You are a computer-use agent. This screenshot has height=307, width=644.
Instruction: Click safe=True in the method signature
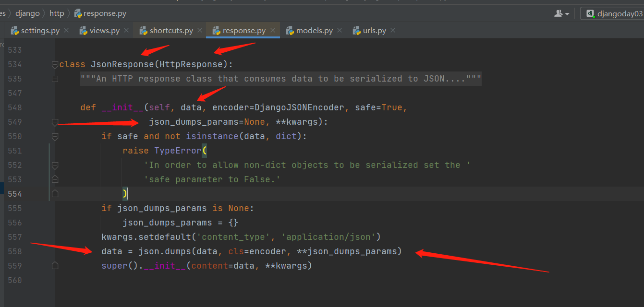[379, 107]
